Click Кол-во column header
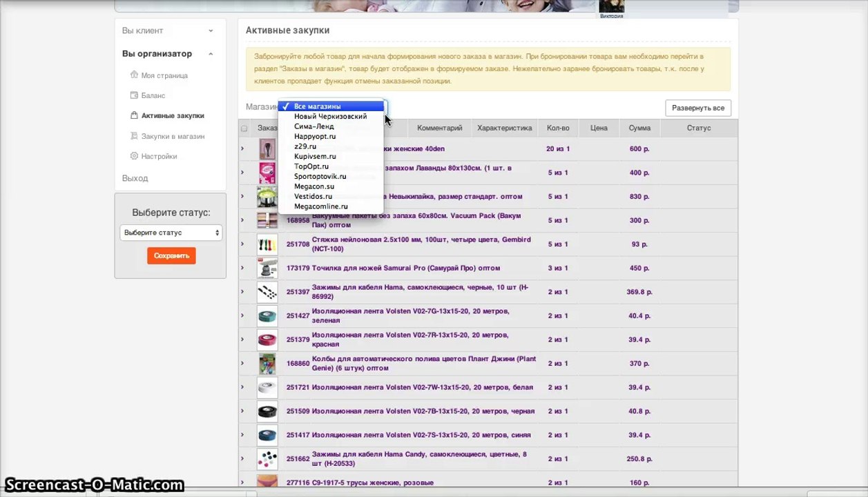The image size is (868, 497). (558, 128)
